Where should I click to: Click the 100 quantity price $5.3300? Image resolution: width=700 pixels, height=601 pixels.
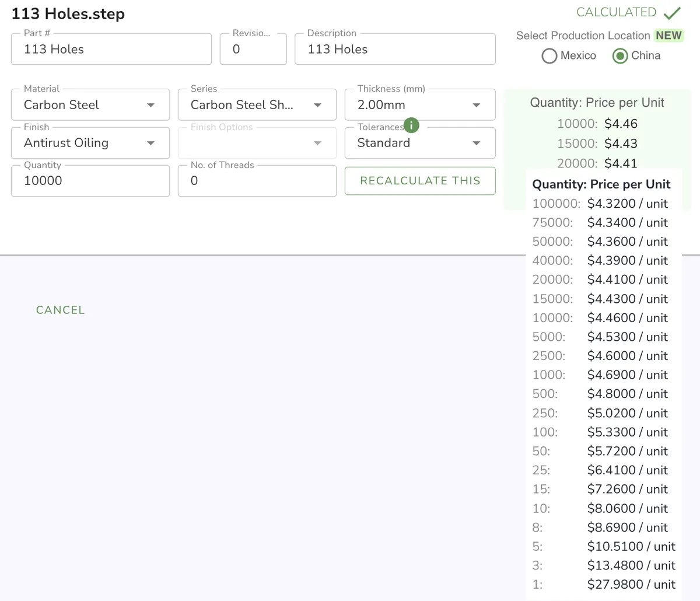pos(628,432)
